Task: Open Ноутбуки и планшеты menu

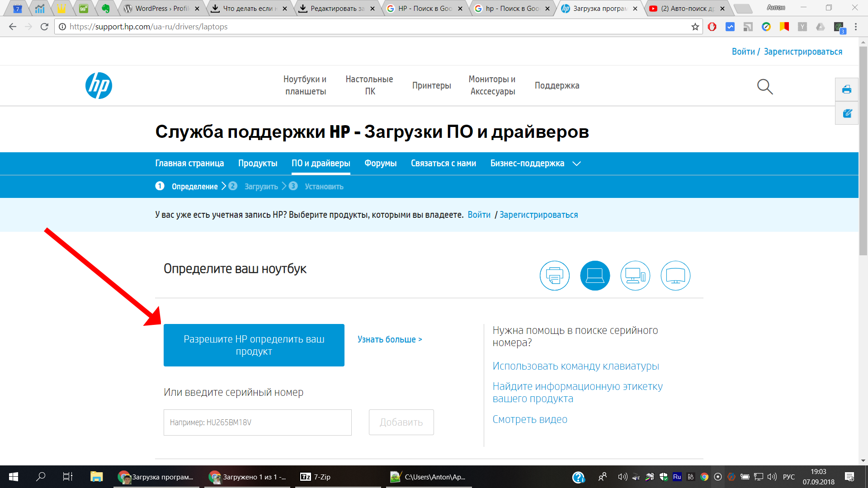Action: pyautogui.click(x=305, y=85)
